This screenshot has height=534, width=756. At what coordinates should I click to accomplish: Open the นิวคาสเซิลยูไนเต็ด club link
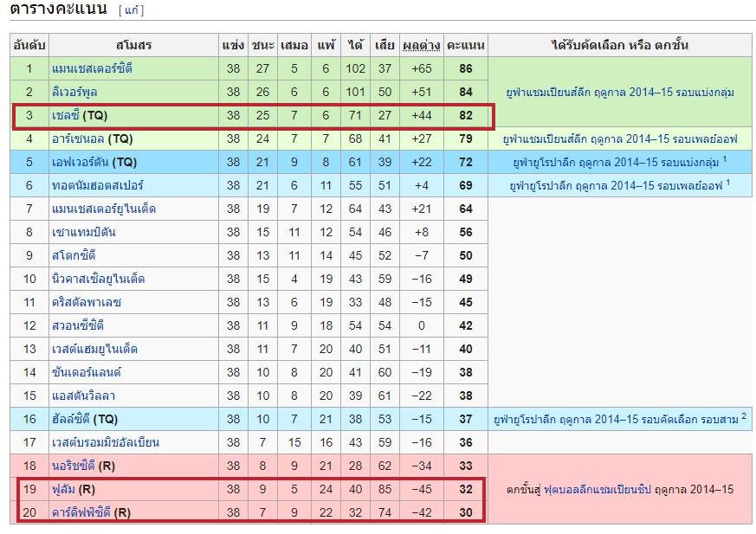tap(99, 279)
